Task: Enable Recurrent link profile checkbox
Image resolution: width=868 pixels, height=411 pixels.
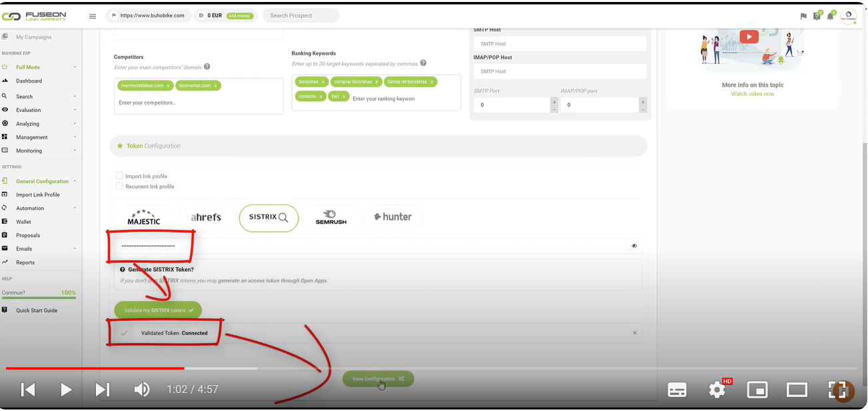Action: point(120,187)
